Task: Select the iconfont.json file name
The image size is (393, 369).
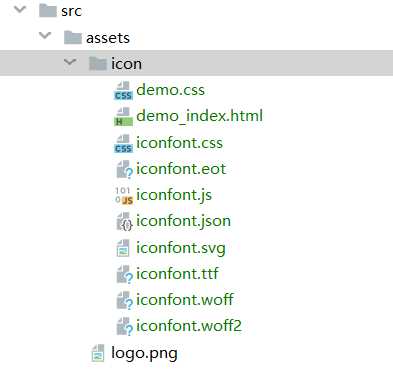Action: pos(183,221)
